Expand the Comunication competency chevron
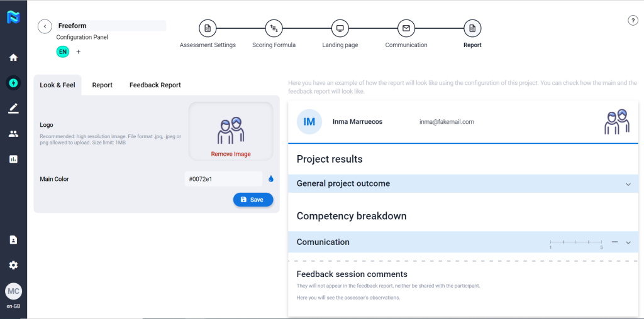Viewport: 644px width, 319px height. pyautogui.click(x=628, y=242)
